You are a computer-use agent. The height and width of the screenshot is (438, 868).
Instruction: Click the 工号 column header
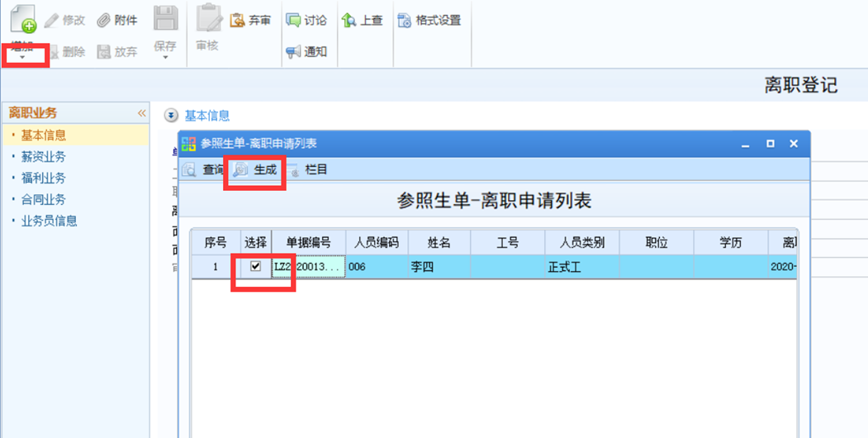point(508,242)
